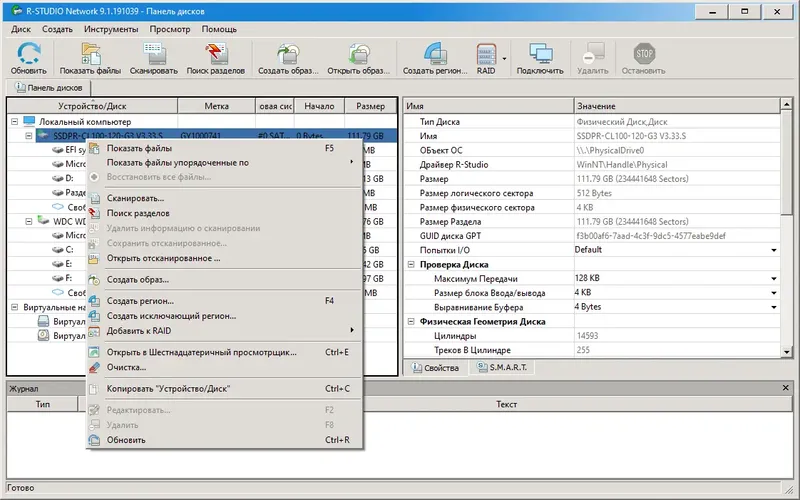This screenshot has width=800, height=500.
Task: Choose Обновить at the bottom of the context menu
Action: tap(224, 440)
